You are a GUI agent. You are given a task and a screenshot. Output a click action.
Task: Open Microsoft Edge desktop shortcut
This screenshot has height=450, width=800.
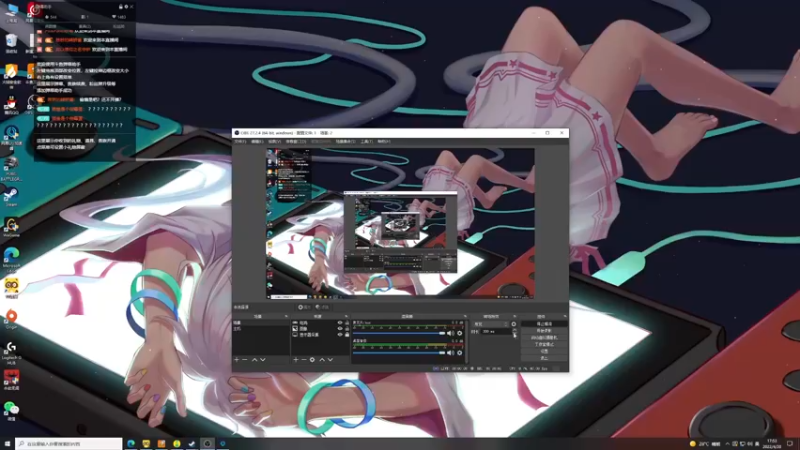point(11,258)
